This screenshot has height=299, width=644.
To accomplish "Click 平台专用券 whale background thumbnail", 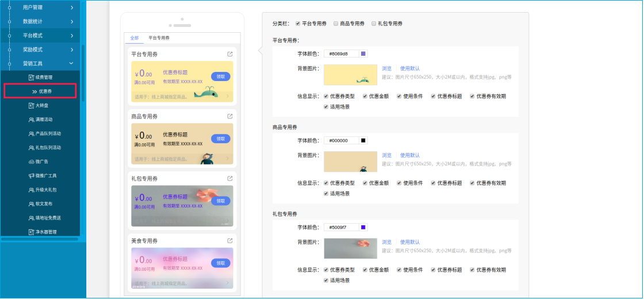I will click(x=350, y=75).
